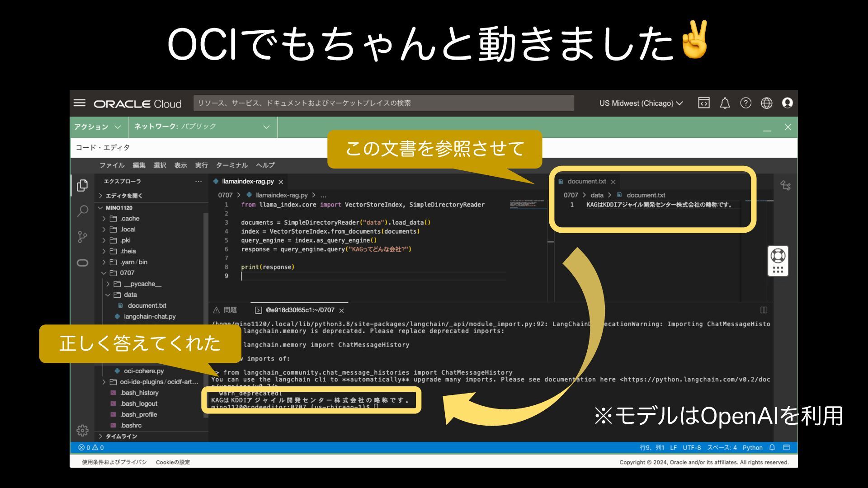868x488 pixels.
Task: Open the notifications bell in header
Action: tap(725, 103)
